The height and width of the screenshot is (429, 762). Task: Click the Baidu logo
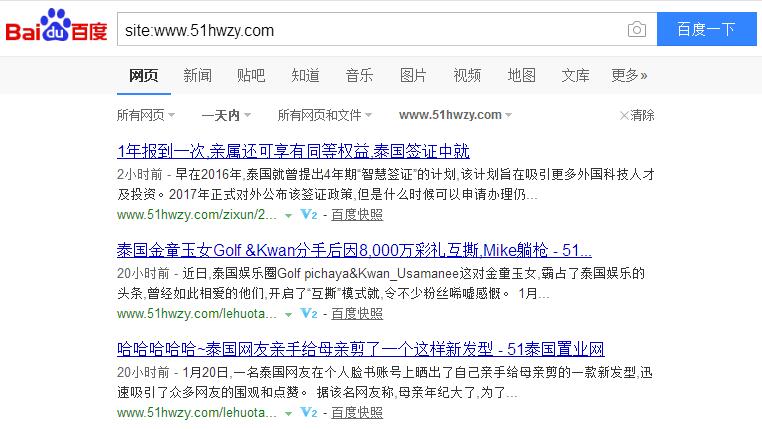pos(56,25)
